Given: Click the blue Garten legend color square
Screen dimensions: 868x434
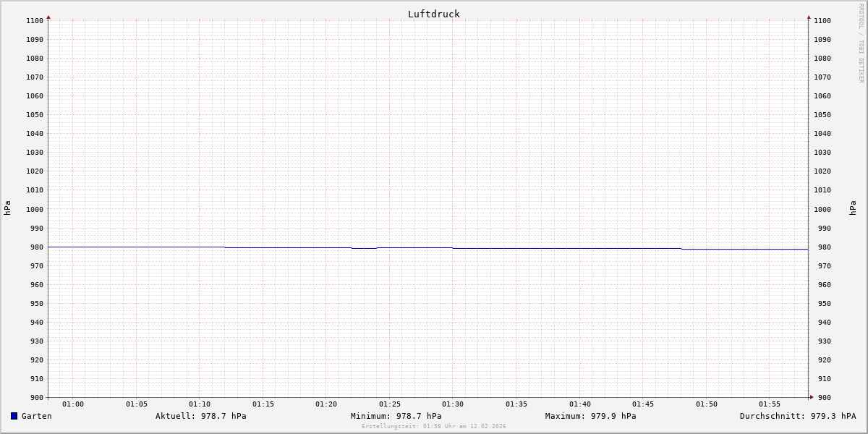Looking at the screenshot, I should point(14,416).
